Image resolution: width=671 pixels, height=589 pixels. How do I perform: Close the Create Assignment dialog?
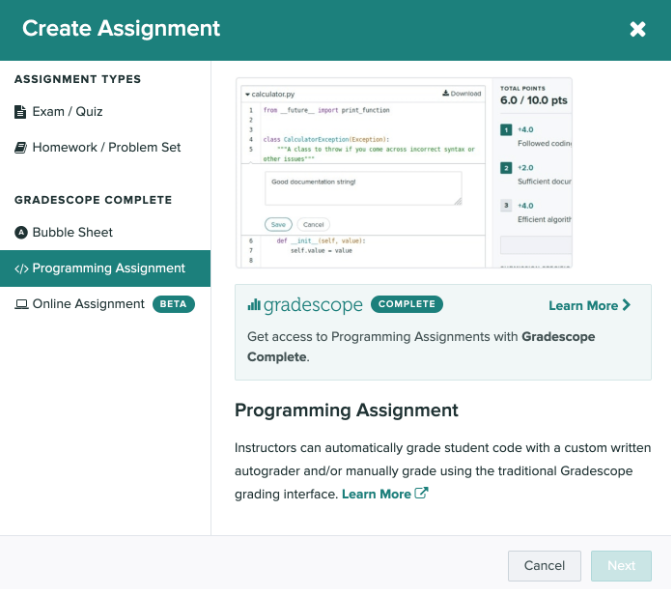(637, 29)
